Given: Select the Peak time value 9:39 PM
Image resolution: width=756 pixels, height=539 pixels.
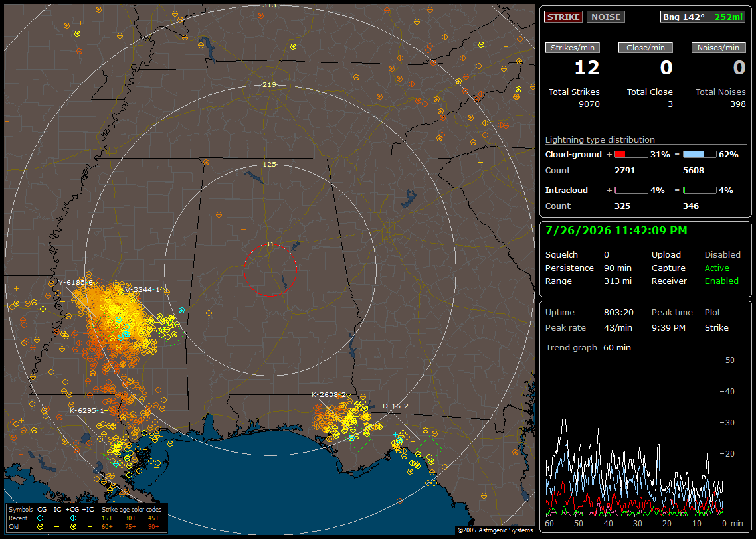Looking at the screenshot, I should click(668, 328).
